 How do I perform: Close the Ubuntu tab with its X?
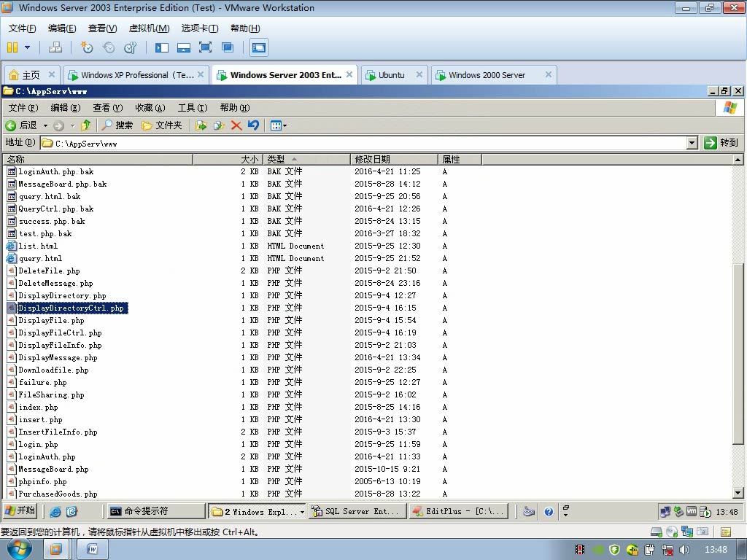point(419,74)
